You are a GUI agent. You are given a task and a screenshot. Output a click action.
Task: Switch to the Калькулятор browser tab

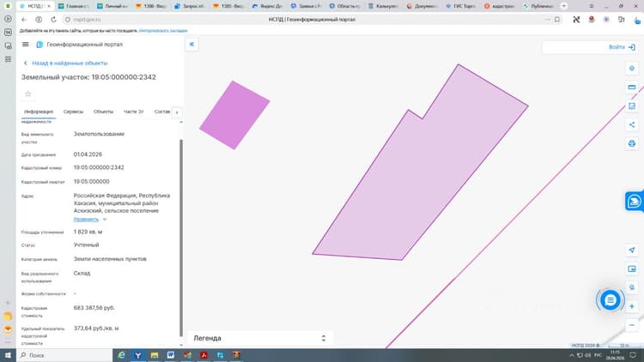[x=383, y=6]
